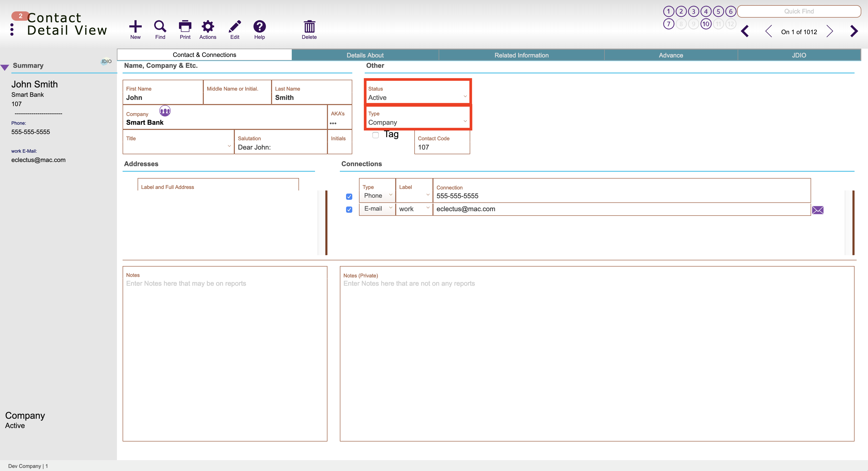Click the company people group icon
This screenshot has width=868, height=471.
(165, 111)
